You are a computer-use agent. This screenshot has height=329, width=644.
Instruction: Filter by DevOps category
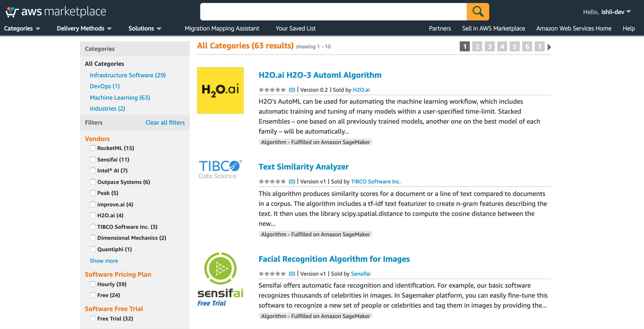coord(105,86)
